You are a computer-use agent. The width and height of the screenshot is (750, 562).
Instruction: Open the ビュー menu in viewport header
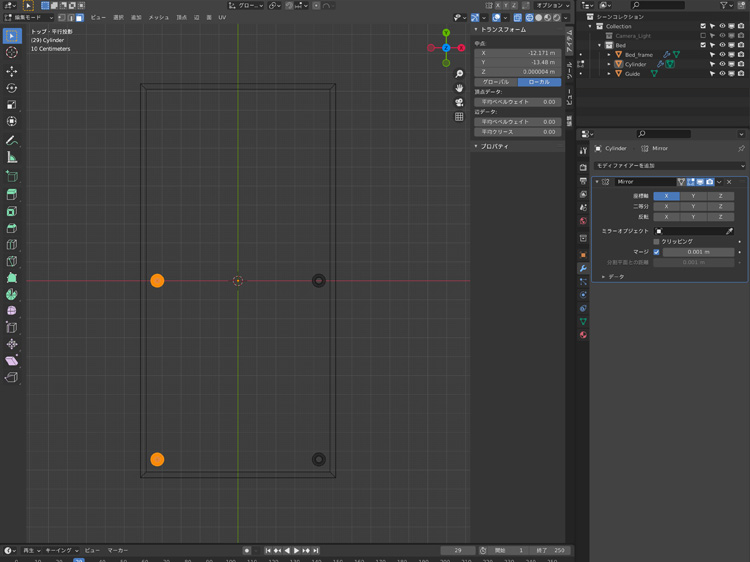point(98,17)
